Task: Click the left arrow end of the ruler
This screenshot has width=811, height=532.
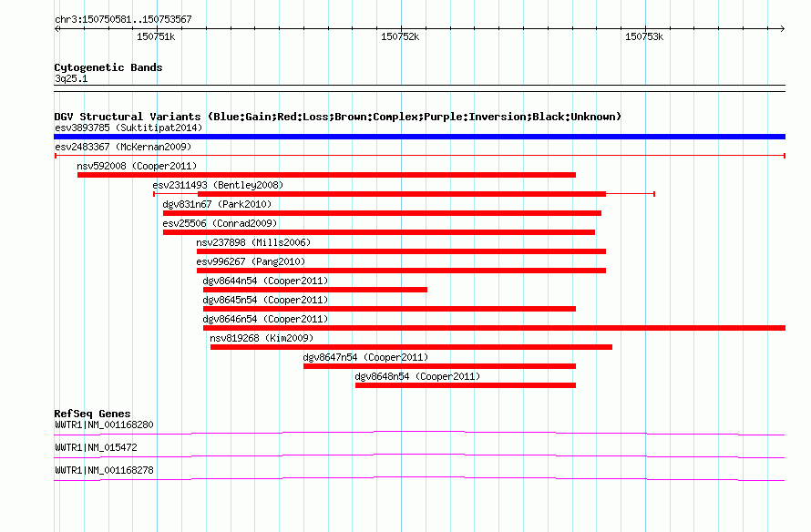Action: click(56, 29)
